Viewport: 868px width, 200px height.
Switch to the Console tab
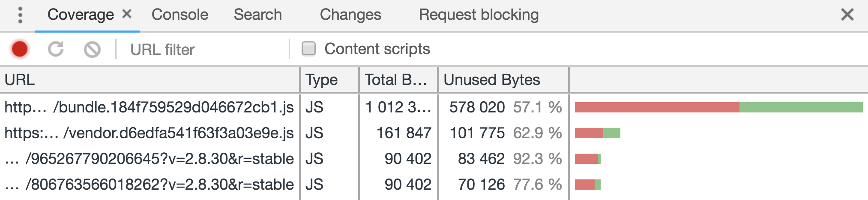180,15
